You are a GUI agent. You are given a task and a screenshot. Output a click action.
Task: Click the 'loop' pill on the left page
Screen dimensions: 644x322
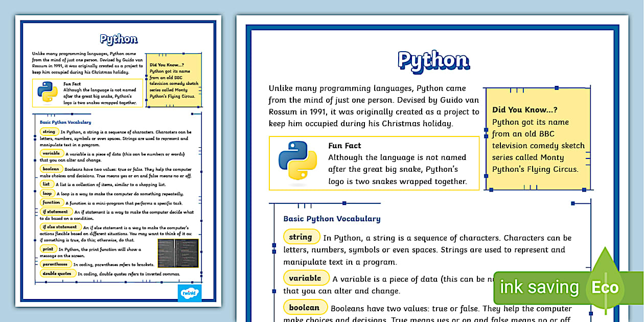click(x=47, y=194)
